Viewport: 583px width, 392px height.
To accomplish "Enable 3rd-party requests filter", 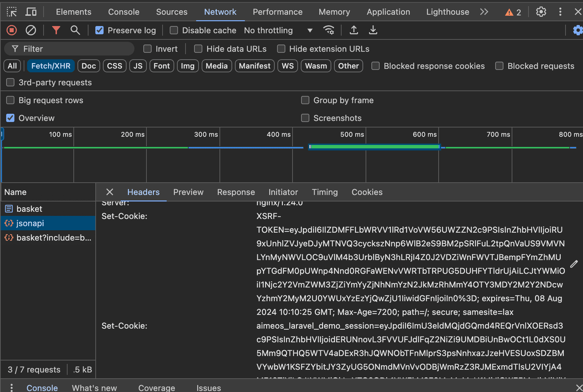I will (x=10, y=82).
